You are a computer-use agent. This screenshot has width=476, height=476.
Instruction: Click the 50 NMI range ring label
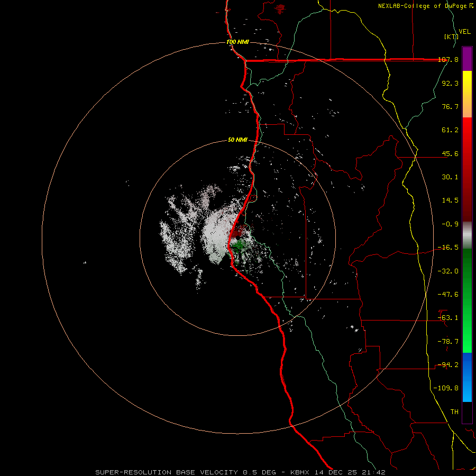(237, 140)
